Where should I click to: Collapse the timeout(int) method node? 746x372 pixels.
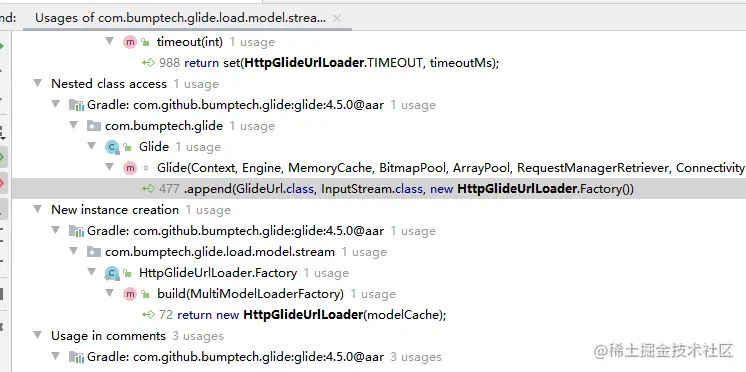click(x=109, y=41)
